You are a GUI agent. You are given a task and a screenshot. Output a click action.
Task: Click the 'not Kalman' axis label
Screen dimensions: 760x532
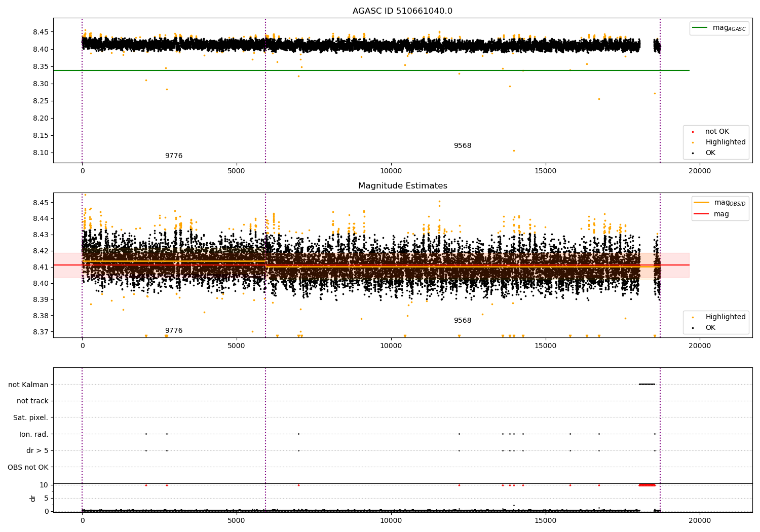28,385
